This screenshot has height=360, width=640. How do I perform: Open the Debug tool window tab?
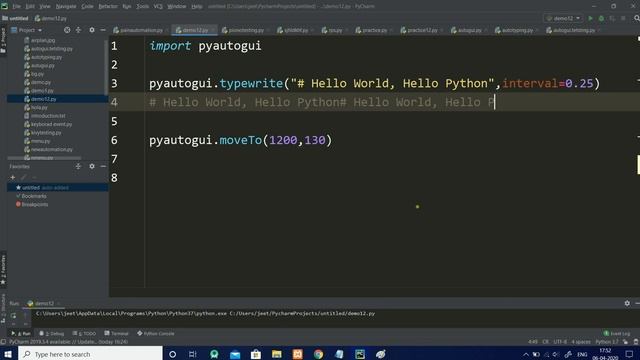pos(51,333)
